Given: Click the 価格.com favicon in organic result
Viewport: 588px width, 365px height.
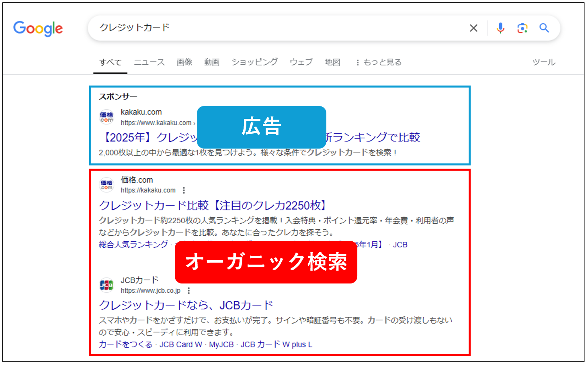Looking at the screenshot, I should coord(107,185).
